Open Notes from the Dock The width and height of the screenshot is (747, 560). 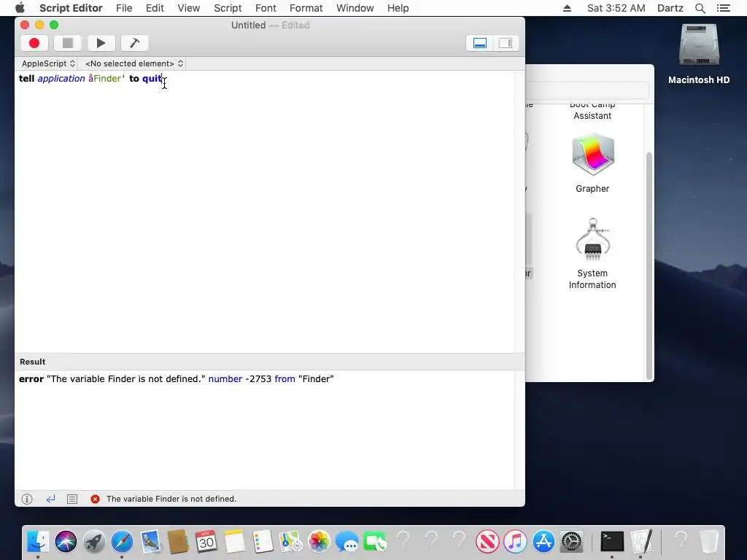coord(234,542)
